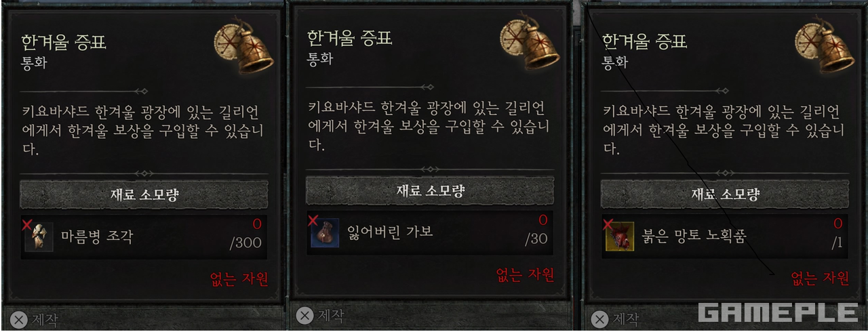
Task: Click the 재료 소모량 header in the left panel
Action: (x=144, y=194)
